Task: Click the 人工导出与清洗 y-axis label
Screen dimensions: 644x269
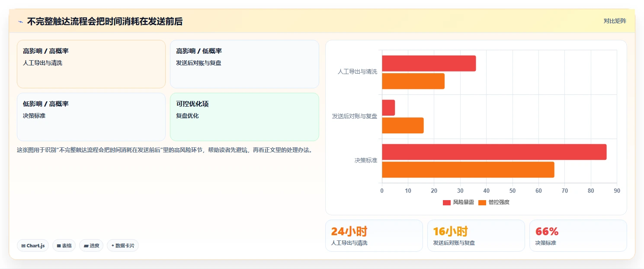Action: tap(357, 72)
